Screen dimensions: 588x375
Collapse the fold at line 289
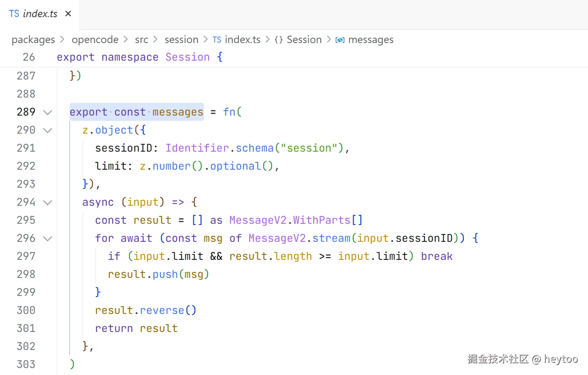pyautogui.click(x=48, y=112)
